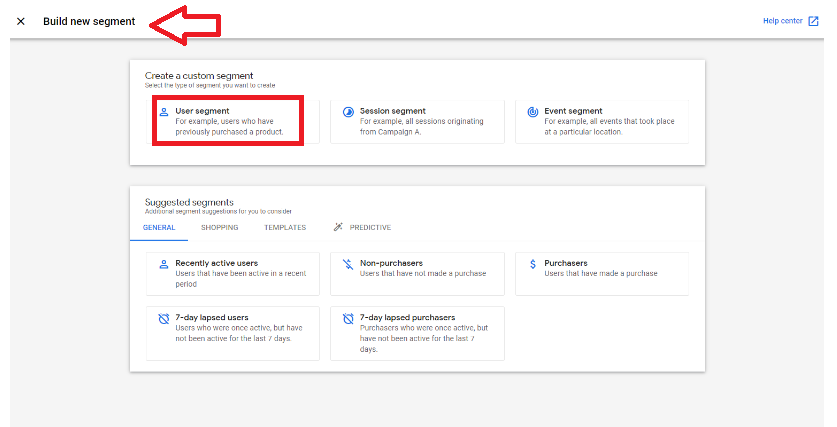Click the Suggested segments heading
The width and height of the screenshot is (837, 427).
[x=189, y=202]
